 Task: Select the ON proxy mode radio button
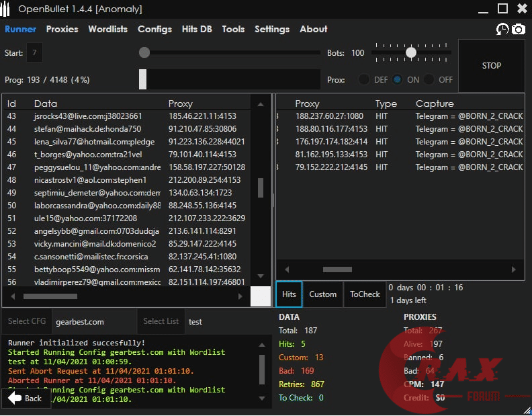point(398,79)
